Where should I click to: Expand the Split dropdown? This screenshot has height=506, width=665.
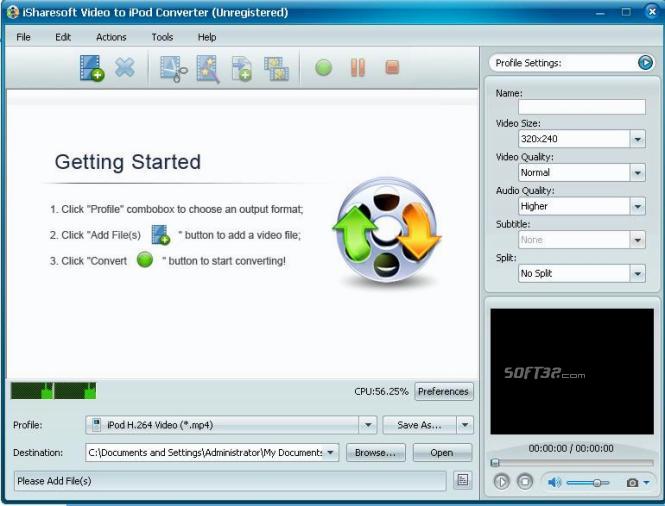coord(637,274)
